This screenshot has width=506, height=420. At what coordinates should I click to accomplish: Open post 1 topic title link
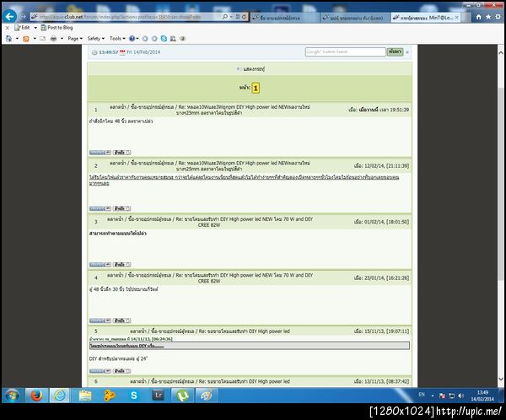tap(209, 110)
